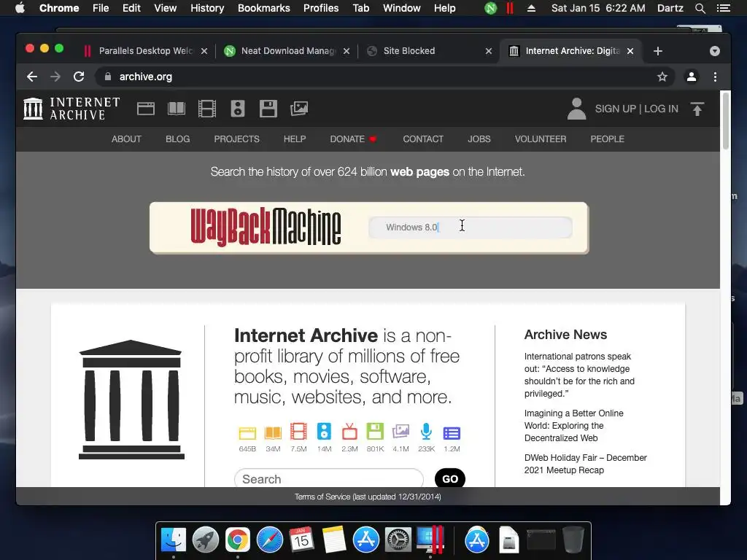Image resolution: width=747 pixels, height=560 pixels.
Task: Open the PEOPLE nav link
Action: click(x=607, y=139)
